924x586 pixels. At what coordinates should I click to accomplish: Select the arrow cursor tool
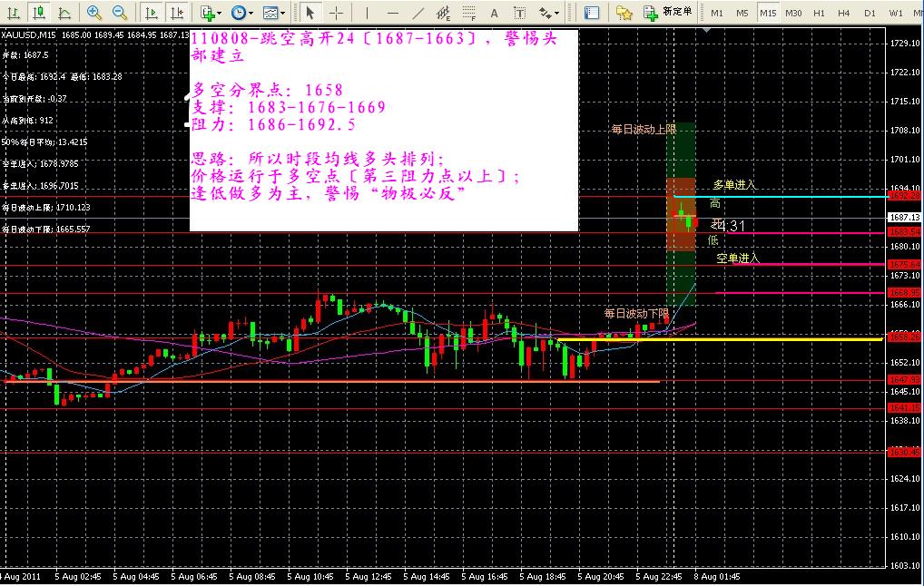pyautogui.click(x=310, y=13)
